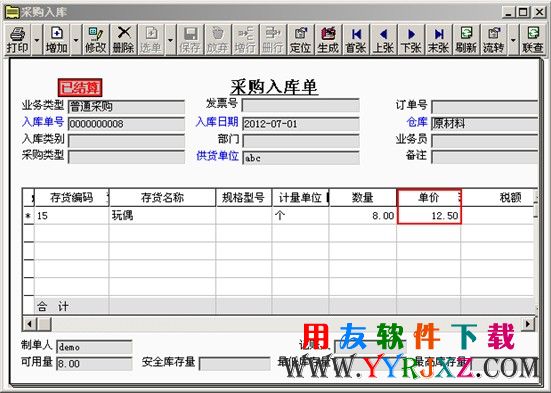Viewport: 551px width, 393px height.
Task: Click the empty 入库类别 field
Action: [x=127, y=141]
